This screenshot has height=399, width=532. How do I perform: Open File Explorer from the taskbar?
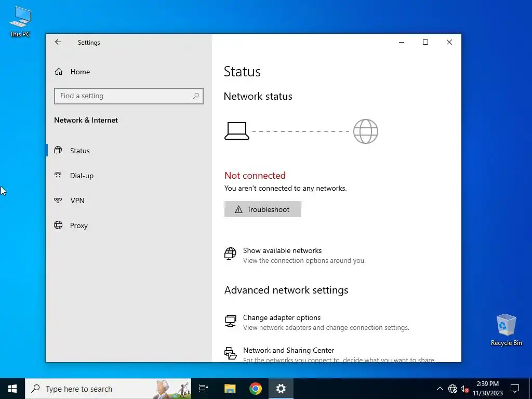[x=230, y=389]
